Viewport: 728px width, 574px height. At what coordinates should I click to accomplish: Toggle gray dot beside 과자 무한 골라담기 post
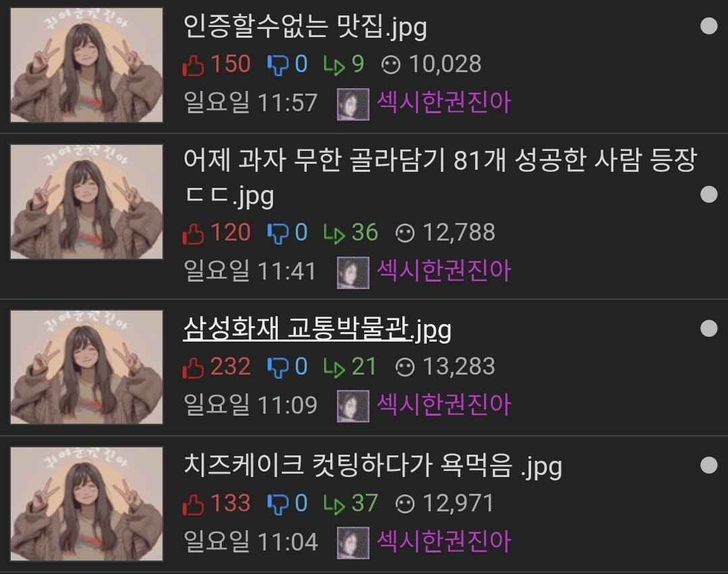pyautogui.click(x=708, y=195)
